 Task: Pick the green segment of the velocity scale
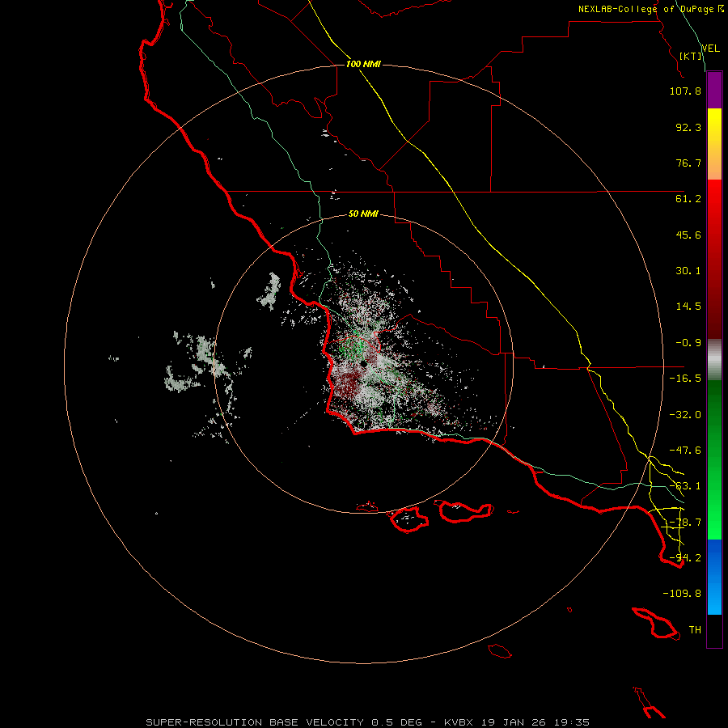714,459
